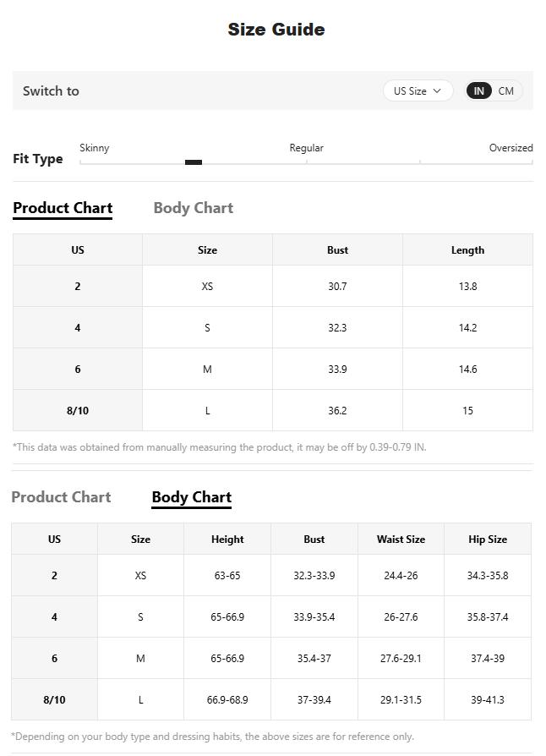Select the upper Product Chart tab

pos(63,208)
